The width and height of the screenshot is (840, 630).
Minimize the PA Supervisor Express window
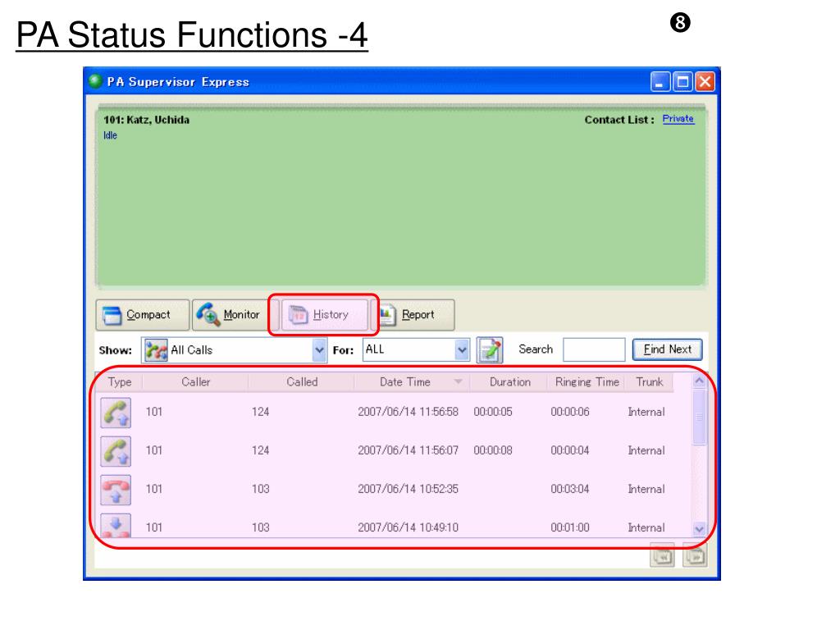click(660, 82)
